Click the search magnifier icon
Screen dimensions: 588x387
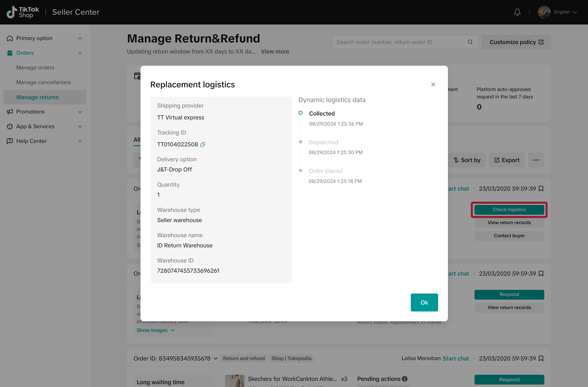[x=470, y=42]
